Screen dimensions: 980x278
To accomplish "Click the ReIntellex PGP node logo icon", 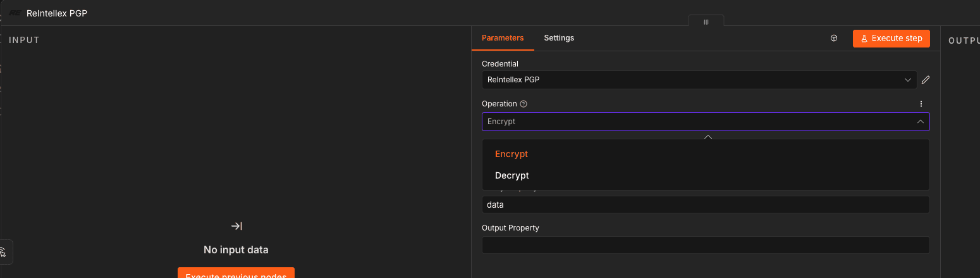I will [x=15, y=13].
